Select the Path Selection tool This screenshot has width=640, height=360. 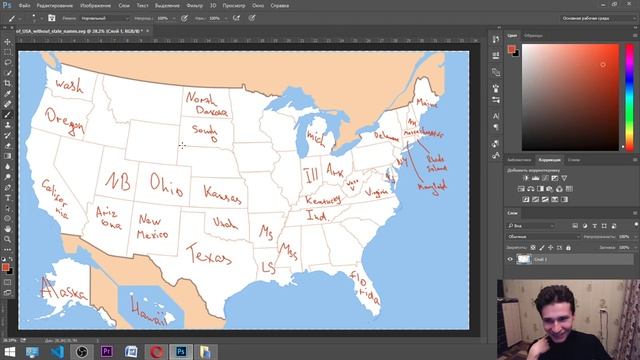8,208
